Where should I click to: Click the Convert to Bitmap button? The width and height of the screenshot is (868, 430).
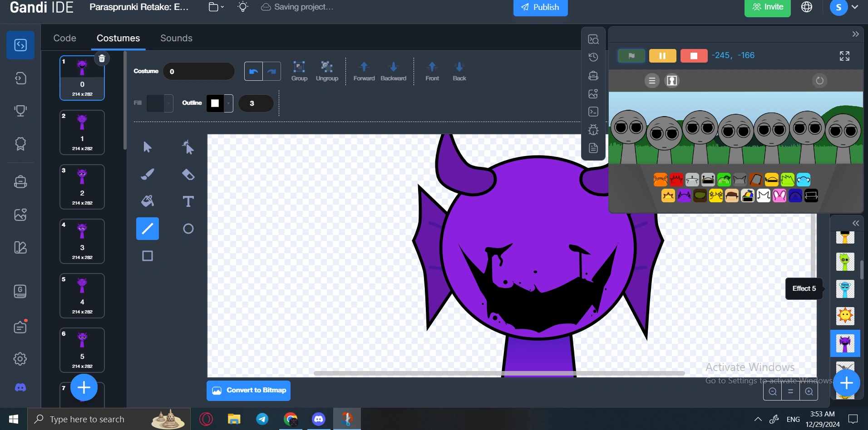tap(248, 390)
